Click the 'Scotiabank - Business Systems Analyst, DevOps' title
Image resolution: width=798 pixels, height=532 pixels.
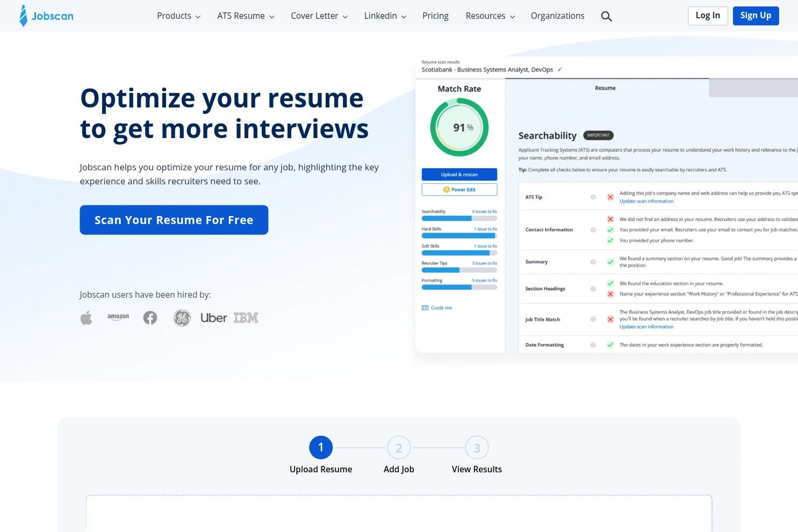487,69
